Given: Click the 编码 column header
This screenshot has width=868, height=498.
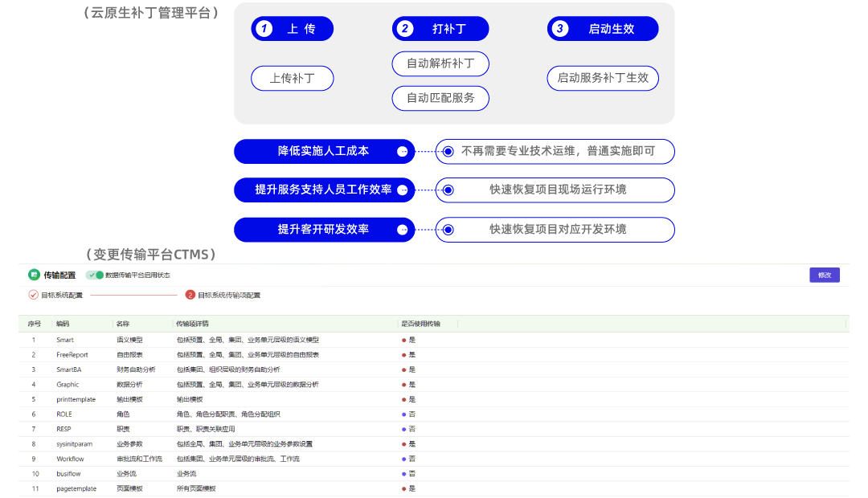Looking at the screenshot, I should pos(63,324).
